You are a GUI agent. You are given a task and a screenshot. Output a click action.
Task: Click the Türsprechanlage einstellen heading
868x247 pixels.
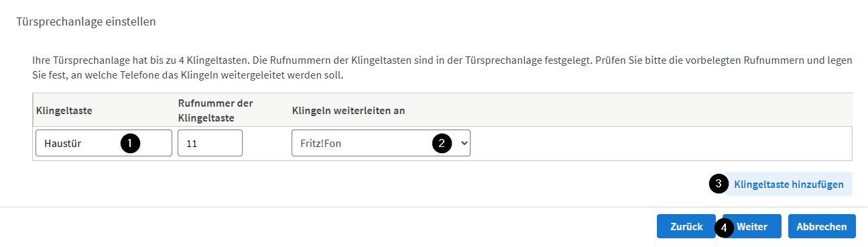coord(86,21)
